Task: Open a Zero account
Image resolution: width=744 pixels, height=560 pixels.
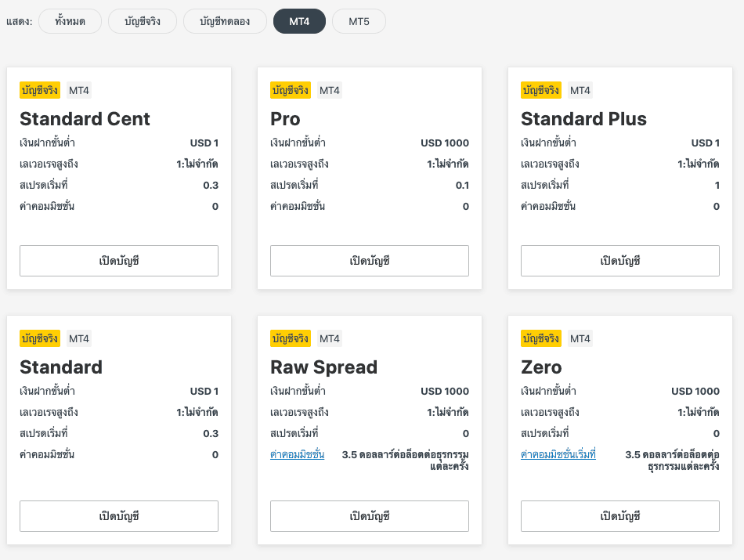Action: click(620, 516)
